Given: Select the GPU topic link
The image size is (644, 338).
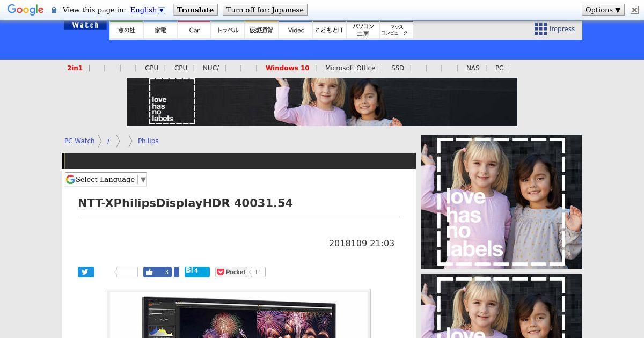Looking at the screenshot, I should 151,68.
